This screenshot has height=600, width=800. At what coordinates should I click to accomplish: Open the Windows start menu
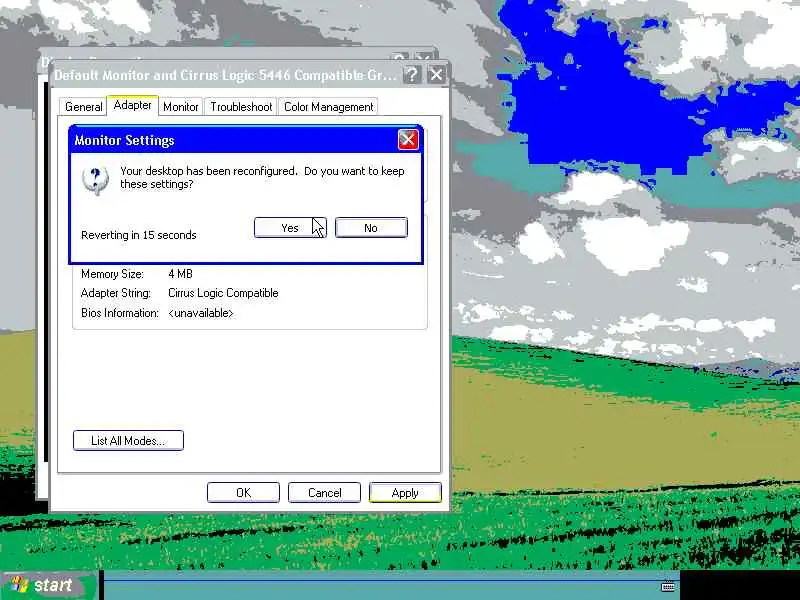click(x=48, y=585)
